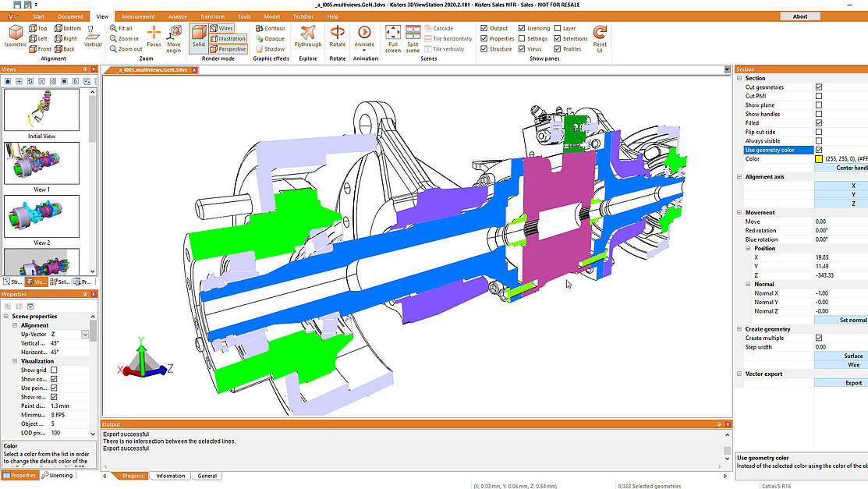Toggle the Licensing pane checkbox
The height and width of the screenshot is (489, 868).
pyautogui.click(x=522, y=28)
